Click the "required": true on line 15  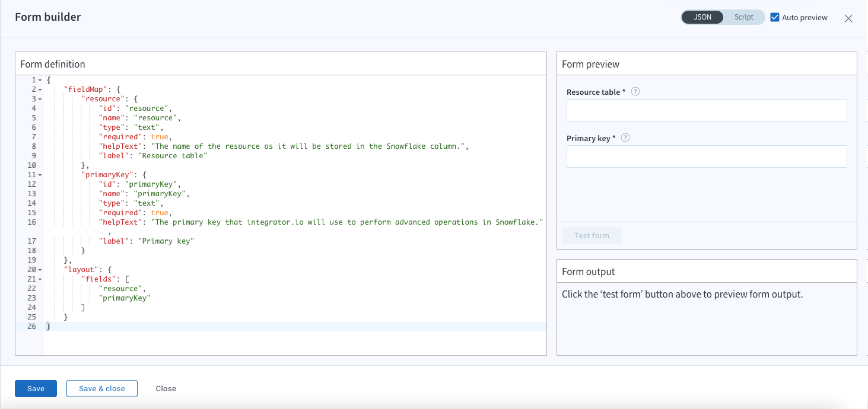(x=135, y=213)
